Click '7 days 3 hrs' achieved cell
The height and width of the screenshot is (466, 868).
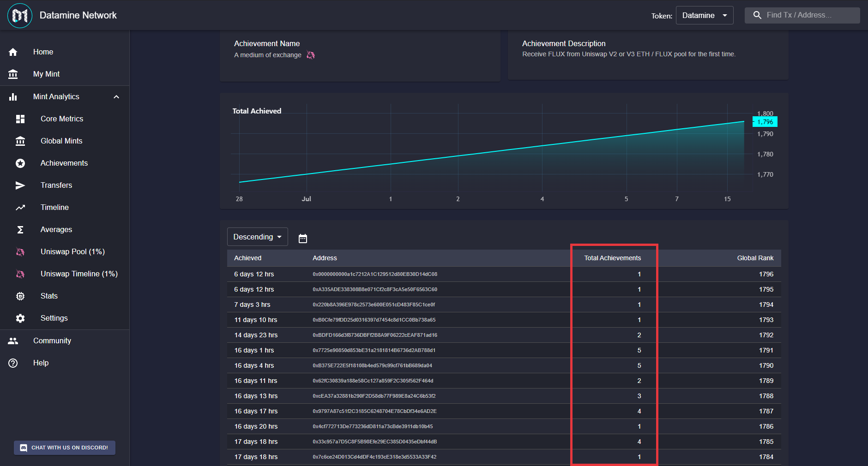point(252,305)
